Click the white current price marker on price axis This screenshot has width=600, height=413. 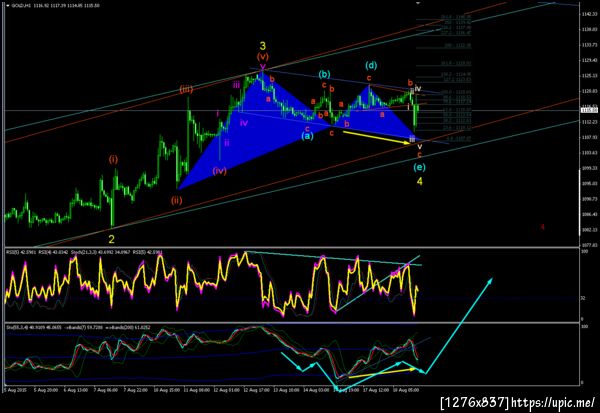pos(589,110)
